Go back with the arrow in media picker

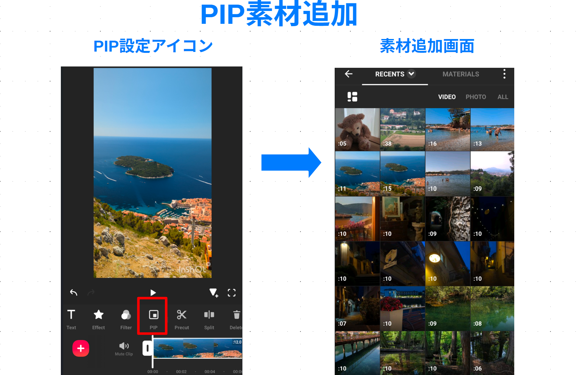pyautogui.click(x=349, y=74)
